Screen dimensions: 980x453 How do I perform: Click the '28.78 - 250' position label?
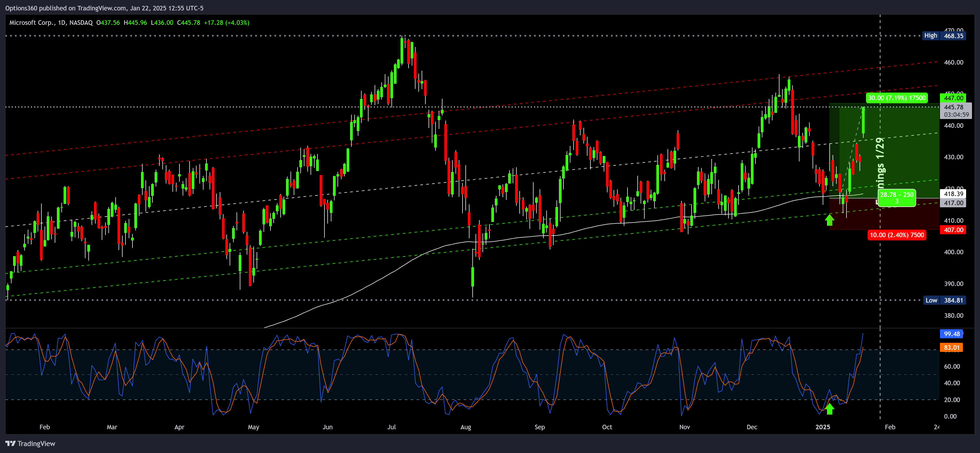point(897,198)
